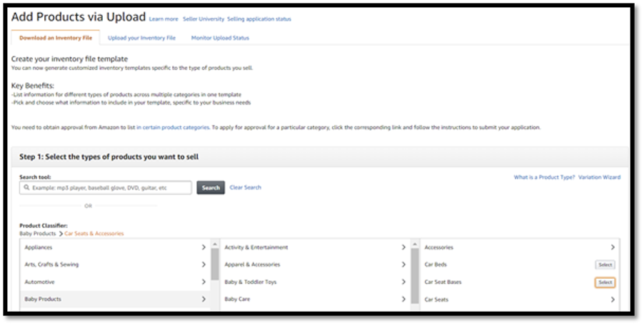Screen dimensions: 644x326
Task: Click Select button for Car Beds
Action: pyautogui.click(x=605, y=265)
